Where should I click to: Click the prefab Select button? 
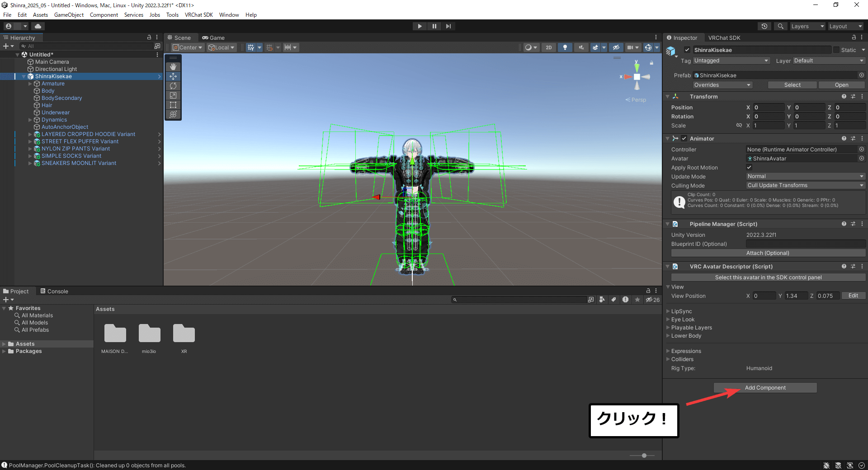click(x=793, y=85)
